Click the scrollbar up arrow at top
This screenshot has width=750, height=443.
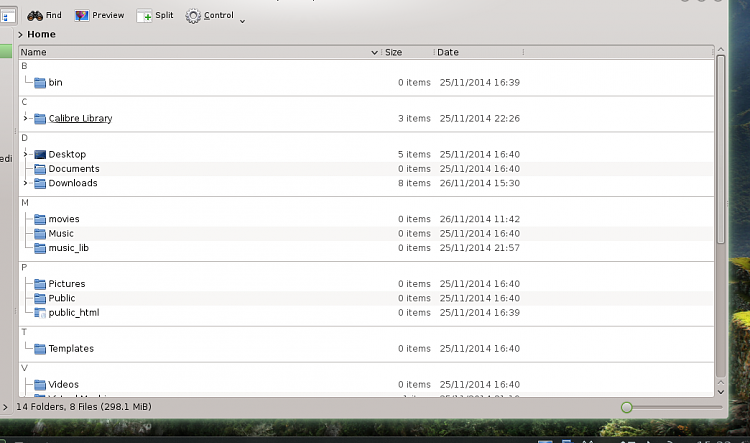coord(721,49)
